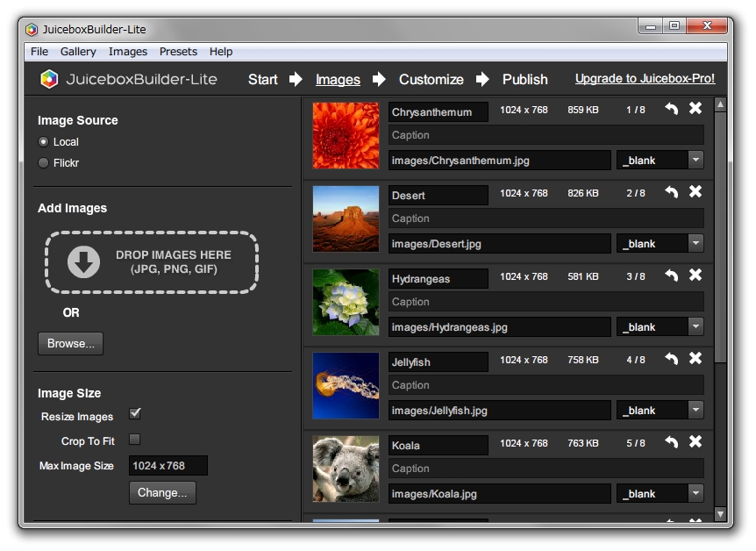
Task: Open the link target dropdown for Desert.jpg
Action: pyautogui.click(x=696, y=243)
